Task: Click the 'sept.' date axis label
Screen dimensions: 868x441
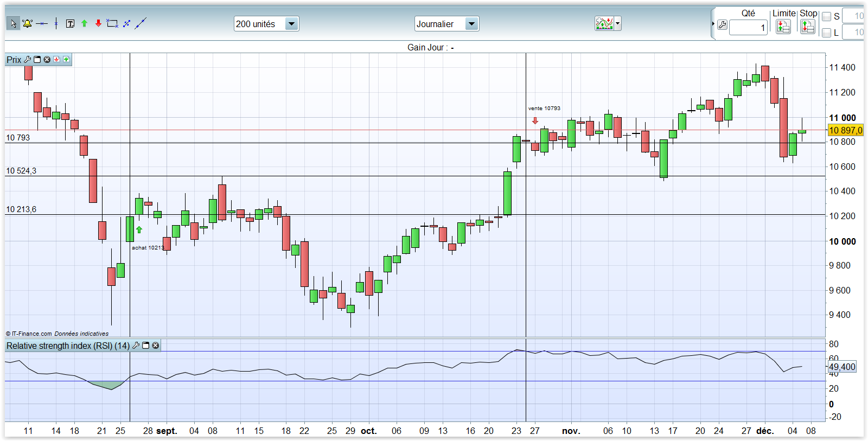Action: [x=167, y=431]
